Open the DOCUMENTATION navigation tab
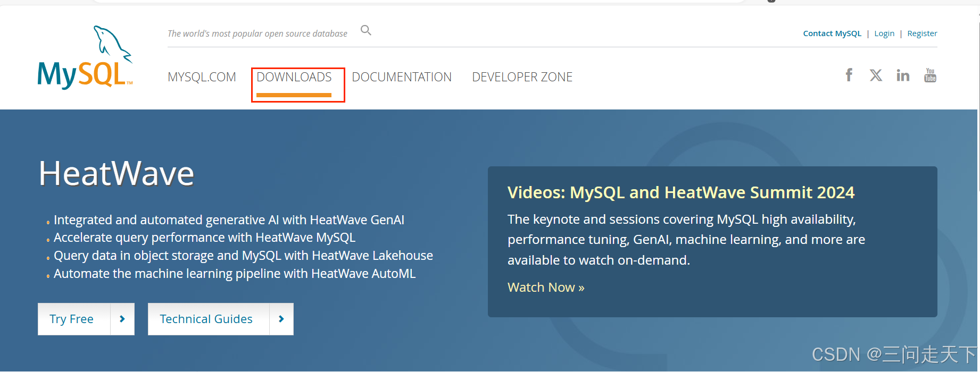The image size is (980, 372). pyautogui.click(x=402, y=77)
